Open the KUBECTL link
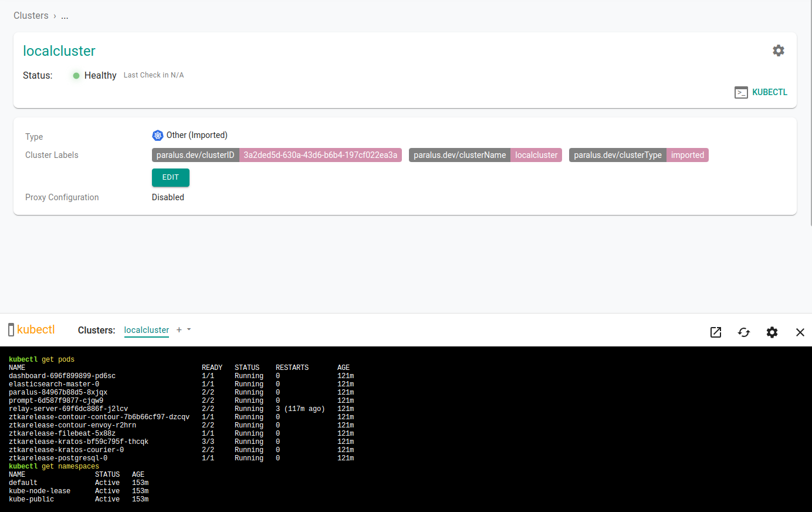This screenshot has width=812, height=512. (770, 92)
